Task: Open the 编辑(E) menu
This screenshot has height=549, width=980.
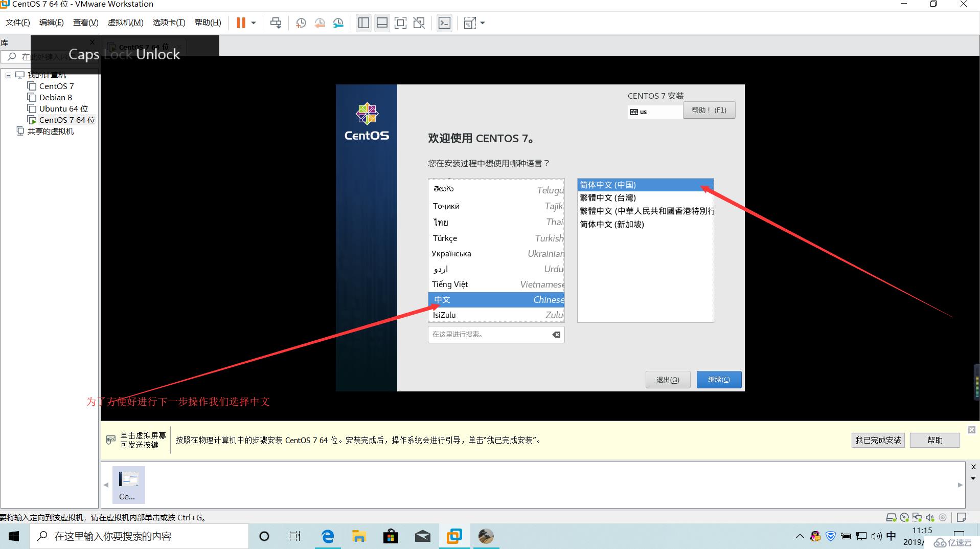Action: pyautogui.click(x=52, y=23)
